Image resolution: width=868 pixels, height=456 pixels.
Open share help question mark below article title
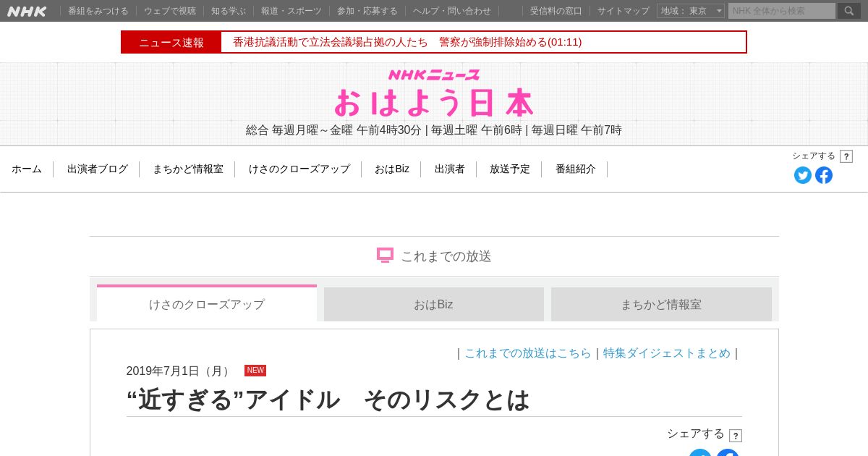tap(736, 436)
